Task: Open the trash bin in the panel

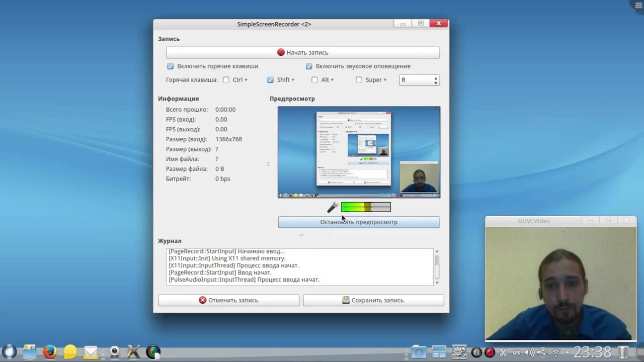Action: pyautogui.click(x=623, y=352)
